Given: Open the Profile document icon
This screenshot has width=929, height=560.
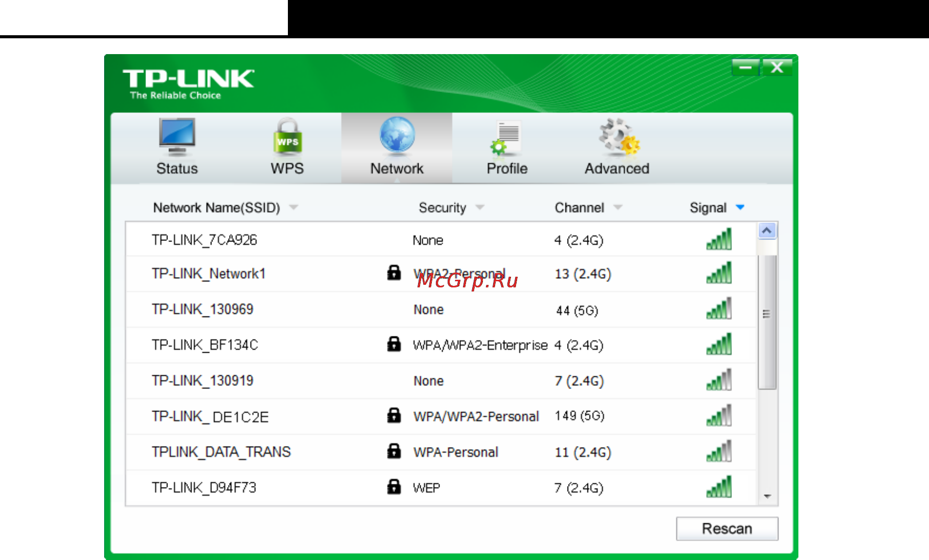Looking at the screenshot, I should coord(505,138).
